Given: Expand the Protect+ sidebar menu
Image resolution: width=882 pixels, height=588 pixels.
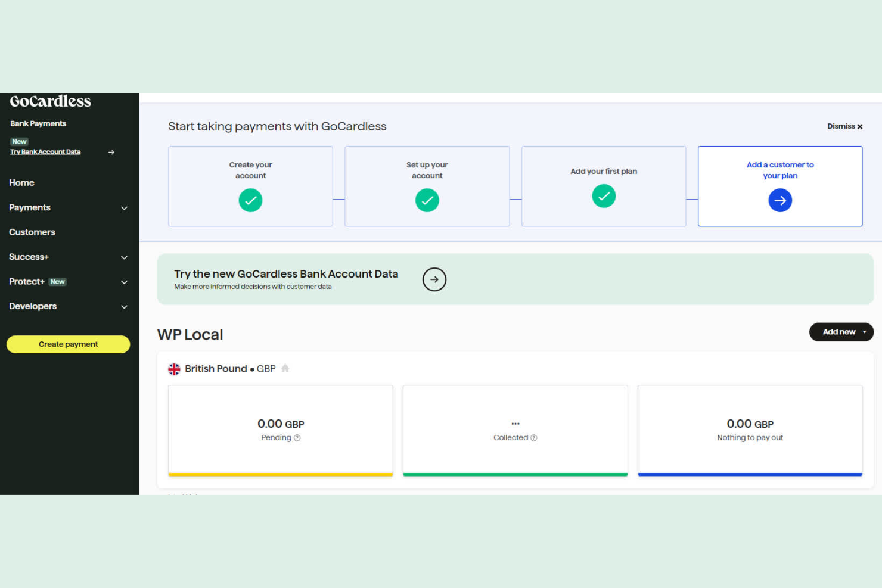Looking at the screenshot, I should pos(124,282).
